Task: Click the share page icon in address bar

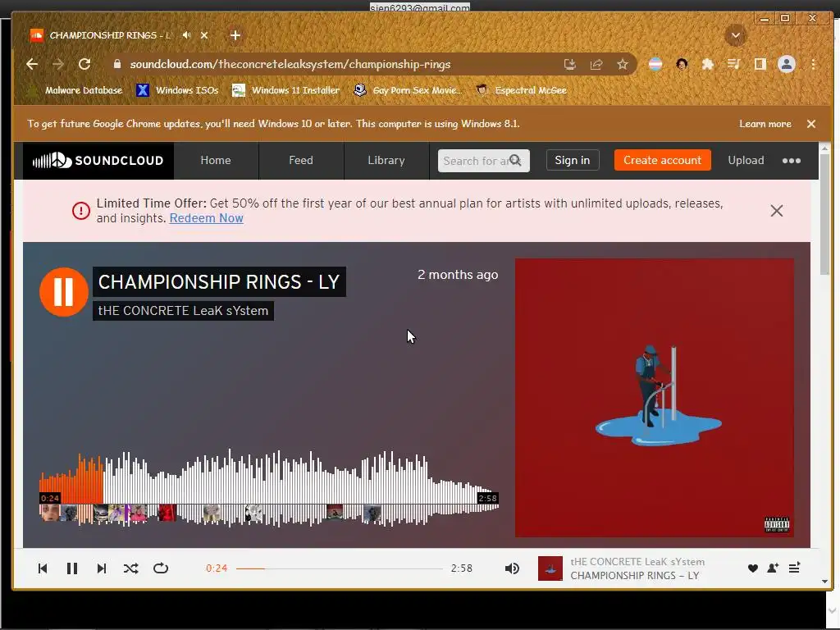Action: [596, 64]
